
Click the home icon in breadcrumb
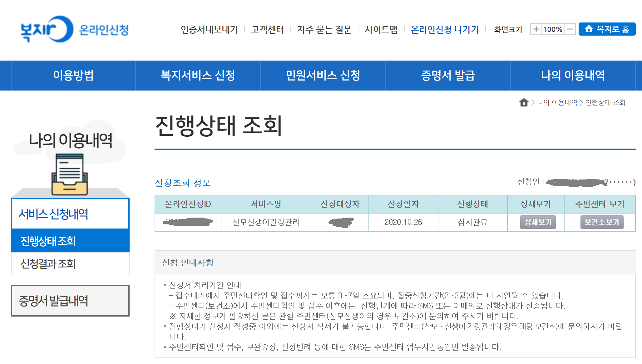[x=524, y=102]
